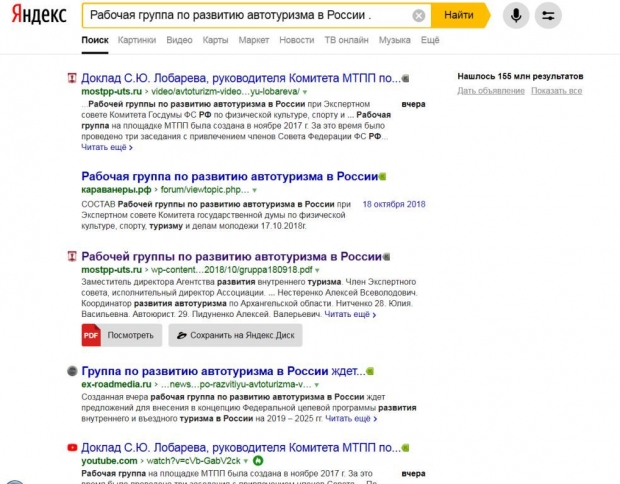Image resolution: width=620 pixels, height=484 pixels.
Task: Click the red PDF icon
Action: (89, 336)
